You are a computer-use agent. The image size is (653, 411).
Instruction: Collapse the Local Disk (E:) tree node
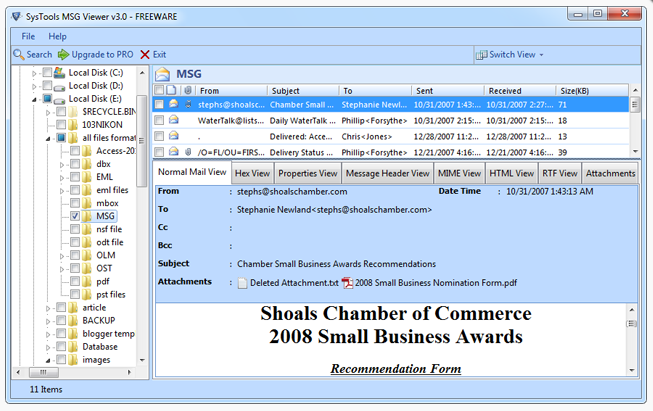(34, 100)
